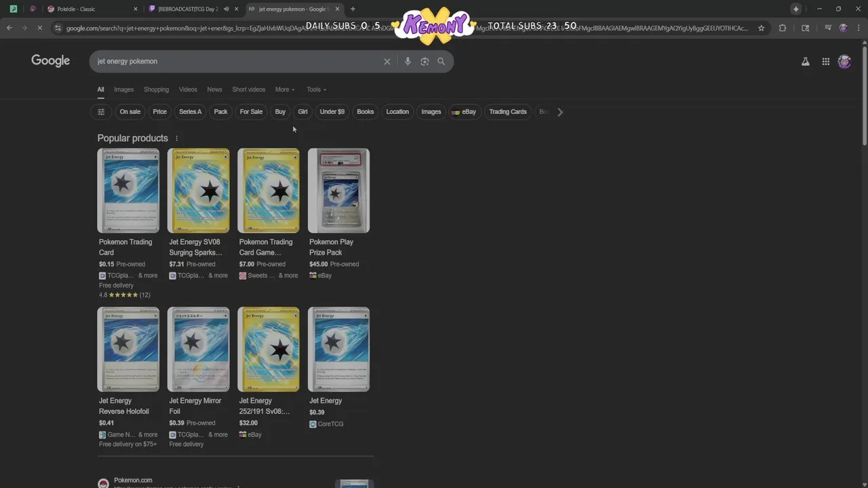Switch to the Images results tab
Viewport: 868px width, 488px height.
[x=123, y=89]
